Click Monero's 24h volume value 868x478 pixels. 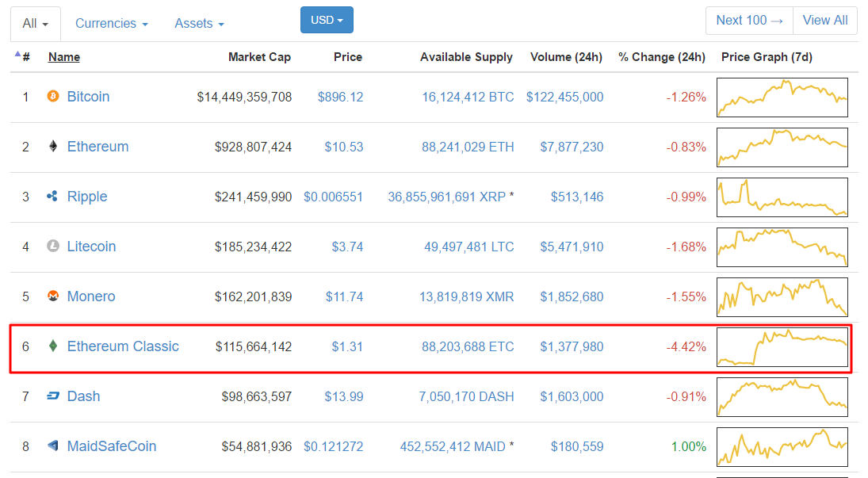[x=572, y=296]
